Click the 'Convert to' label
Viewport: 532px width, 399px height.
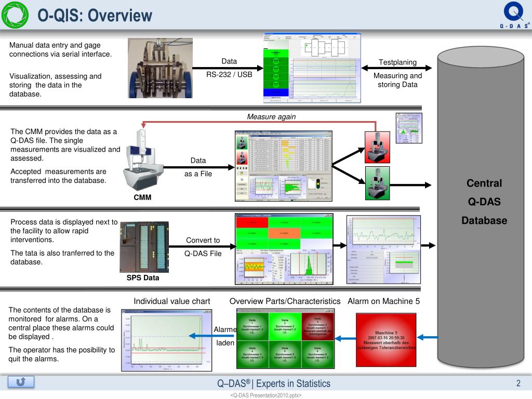(203, 240)
